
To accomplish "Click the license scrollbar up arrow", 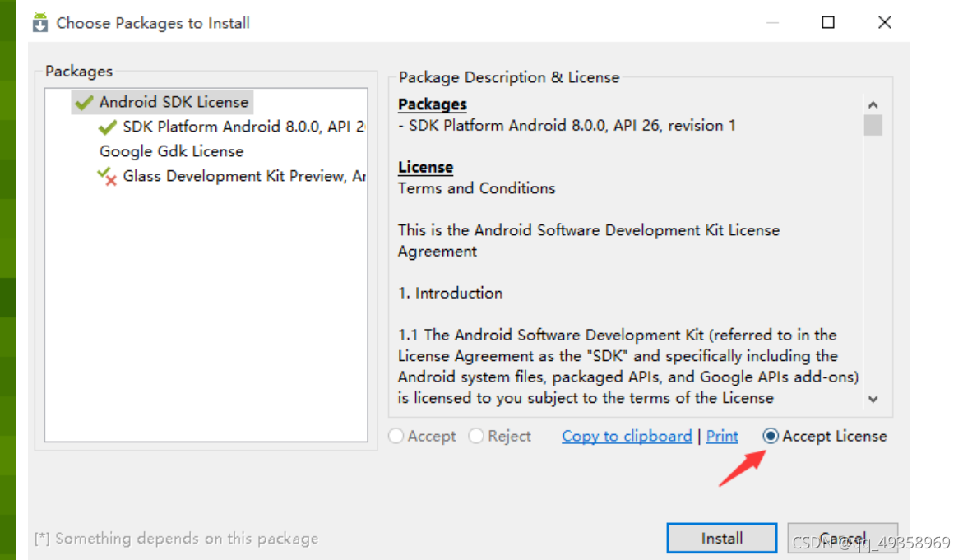I will pos(873,105).
